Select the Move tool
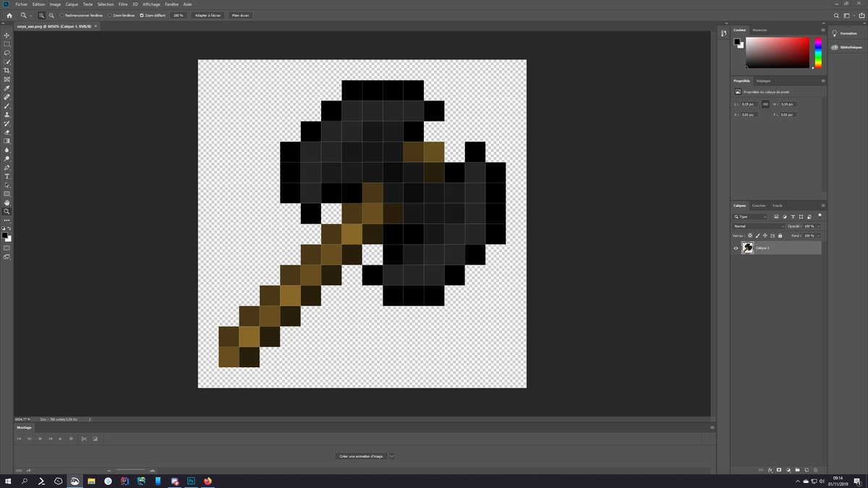 [x=7, y=35]
